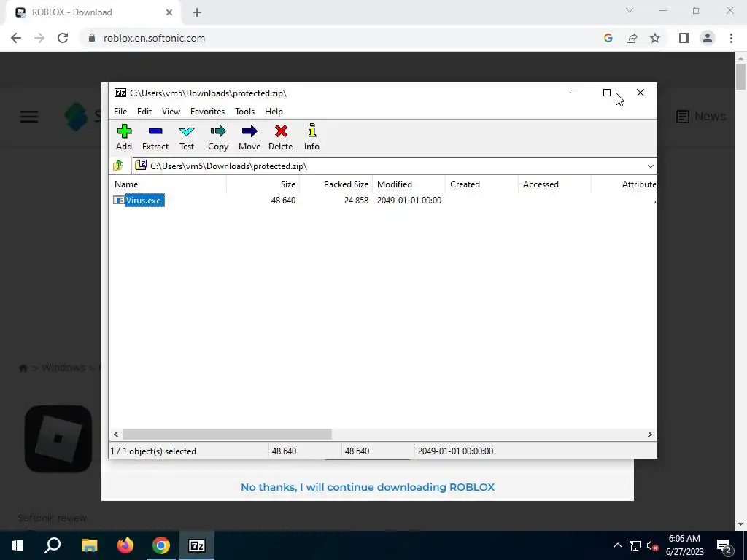Open Chrome tab search chevron
The height and width of the screenshot is (560, 747).
click(630, 10)
